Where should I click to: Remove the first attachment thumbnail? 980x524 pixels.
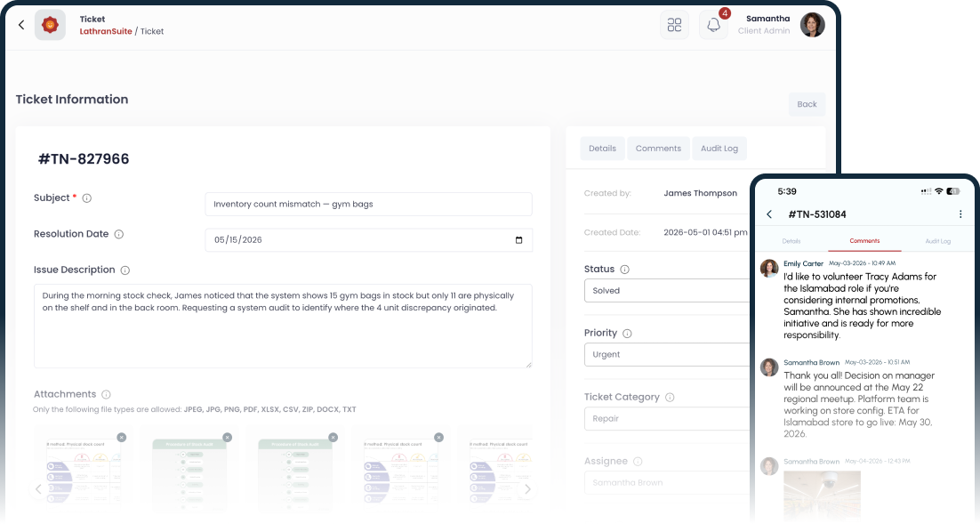tap(122, 438)
